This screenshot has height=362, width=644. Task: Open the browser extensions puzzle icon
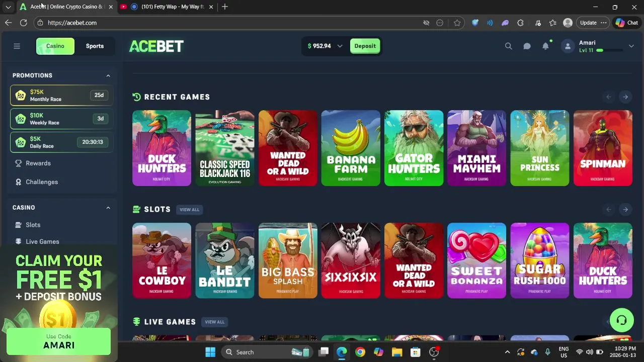(520, 23)
